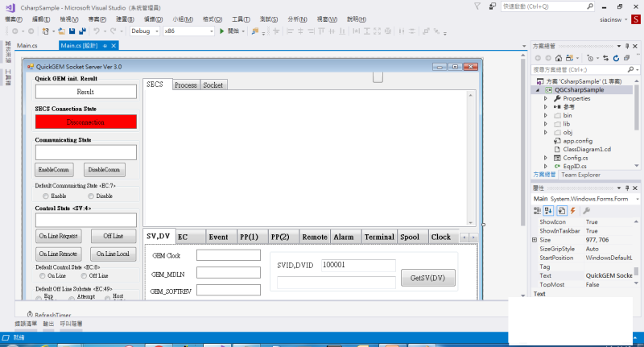Click the EnableComm button

pyautogui.click(x=54, y=170)
